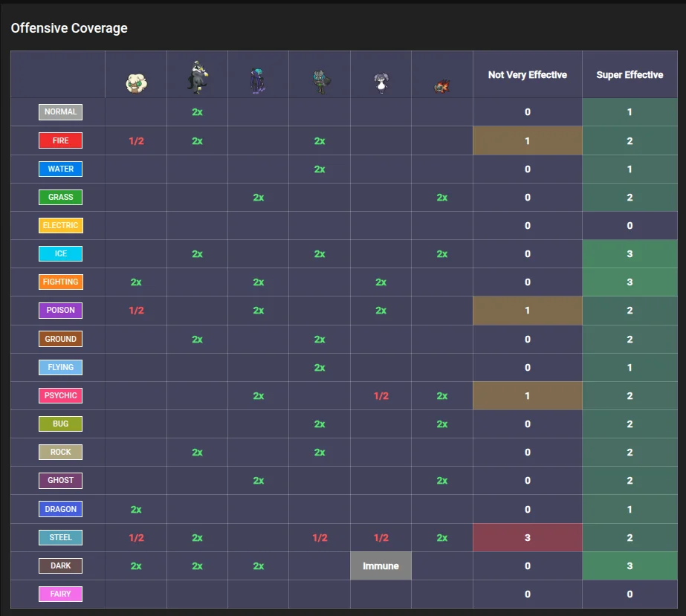The width and height of the screenshot is (686, 616).
Task: Click the 2x cell in NORMAL row
Action: click(x=197, y=112)
